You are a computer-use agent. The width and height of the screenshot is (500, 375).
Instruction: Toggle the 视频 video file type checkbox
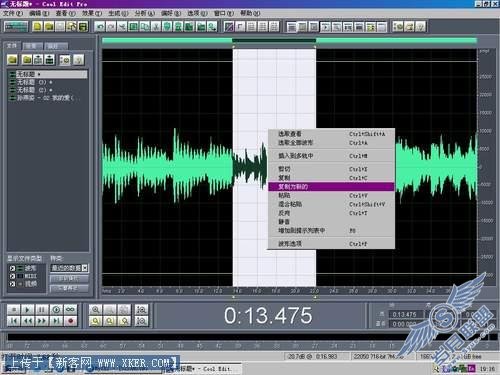click(12, 284)
